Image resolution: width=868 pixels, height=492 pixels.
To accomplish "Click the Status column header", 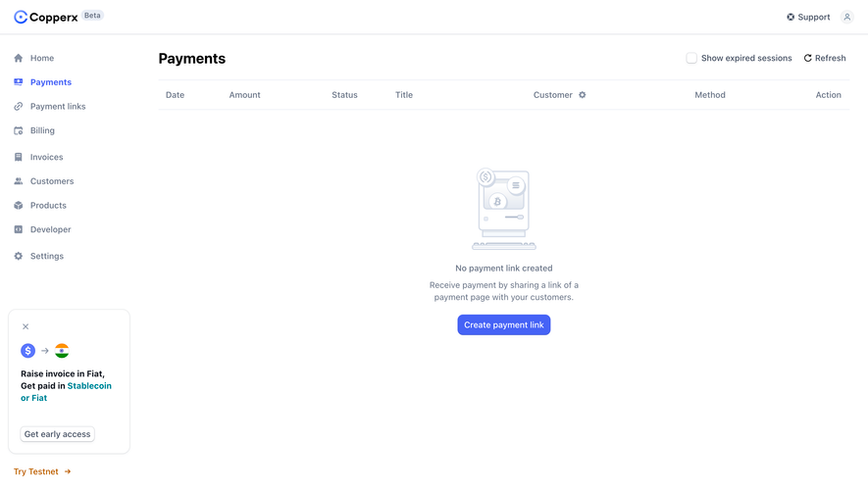I will point(344,95).
